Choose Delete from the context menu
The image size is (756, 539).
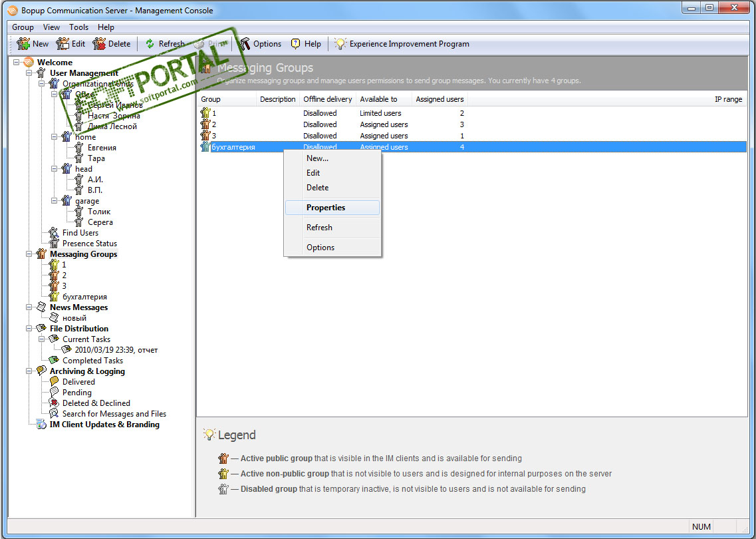[x=332, y=188]
